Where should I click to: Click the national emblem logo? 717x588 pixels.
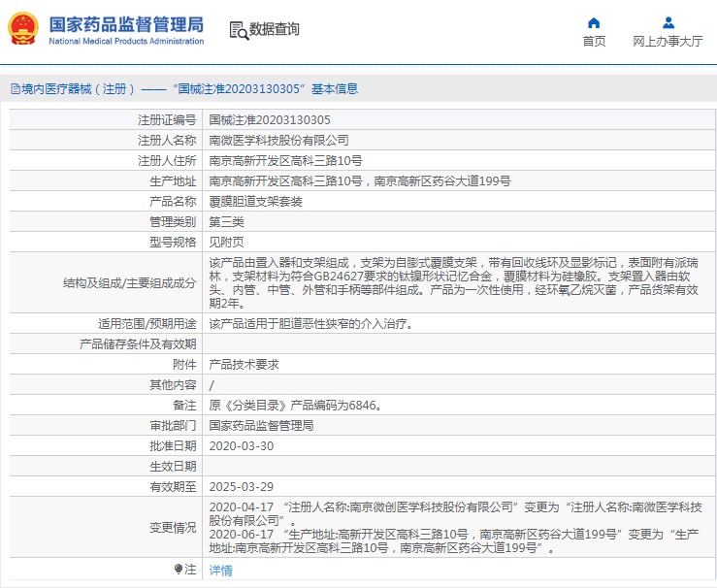click(x=23, y=29)
